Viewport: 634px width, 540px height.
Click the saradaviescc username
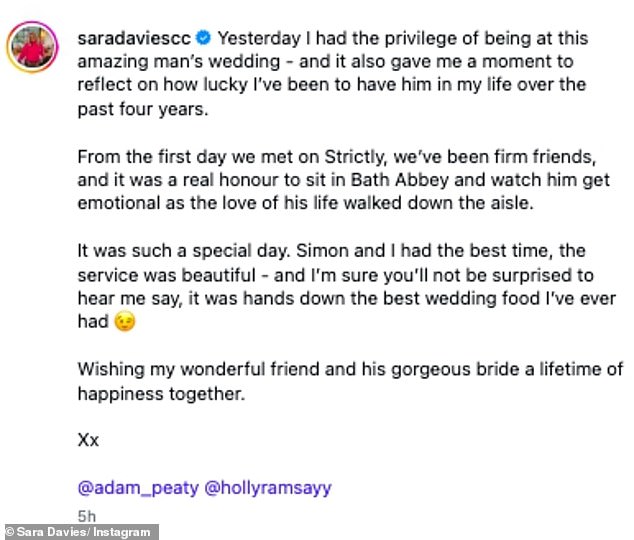click(x=134, y=38)
